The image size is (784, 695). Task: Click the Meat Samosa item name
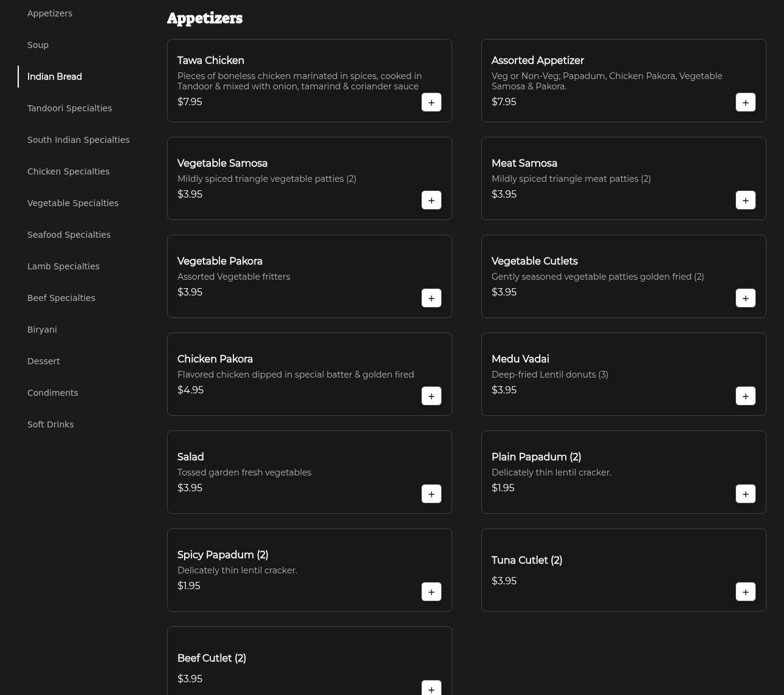click(x=524, y=164)
